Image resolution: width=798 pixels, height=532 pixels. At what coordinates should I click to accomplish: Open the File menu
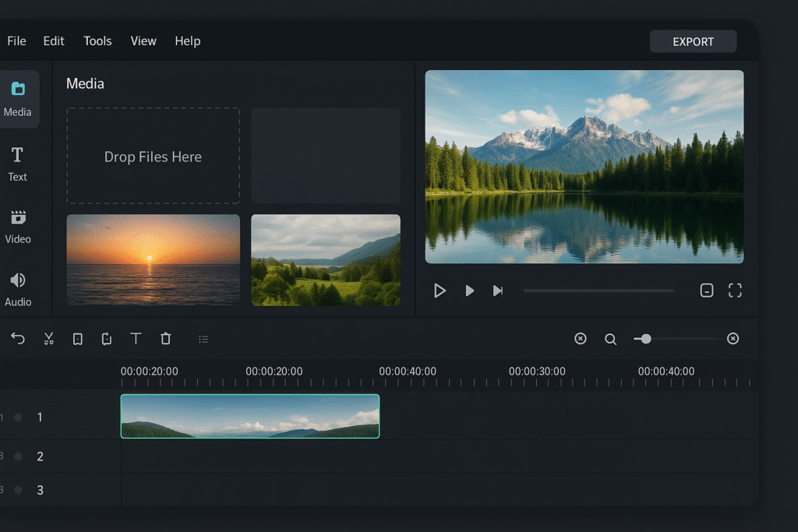click(x=16, y=41)
